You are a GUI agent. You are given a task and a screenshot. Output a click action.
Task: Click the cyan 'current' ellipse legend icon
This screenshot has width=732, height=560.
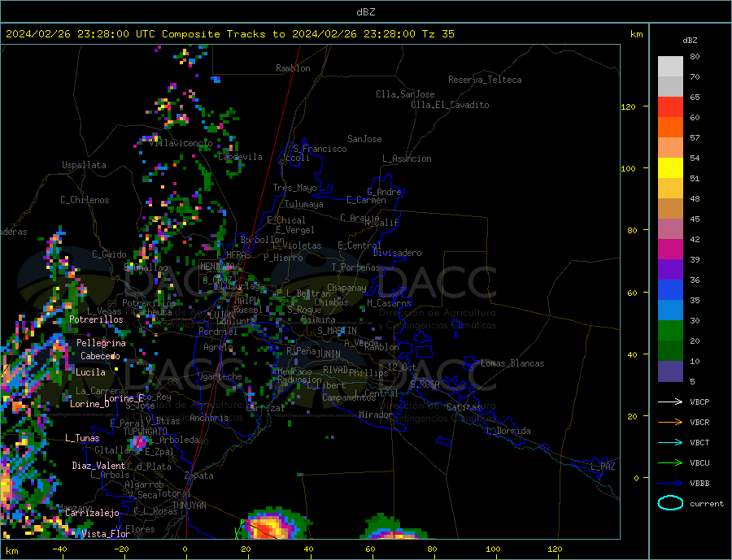(670, 503)
